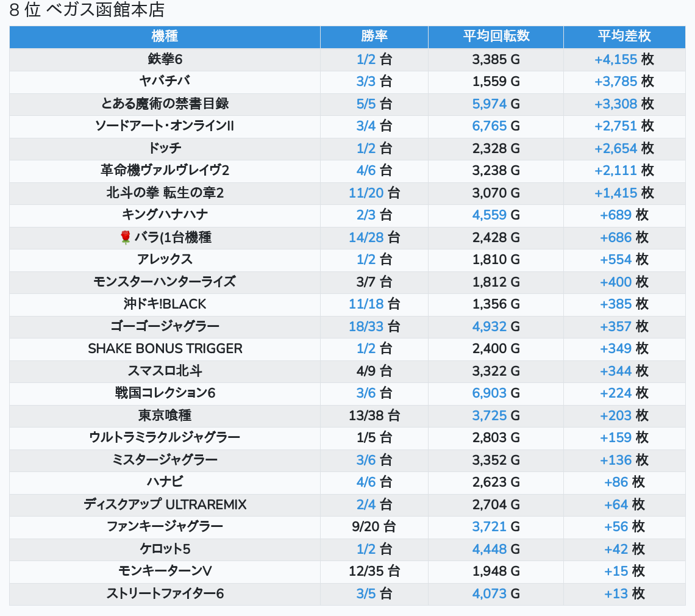Select モンスターハンターライズ row name
This screenshot has height=616, width=695.
pos(165,282)
